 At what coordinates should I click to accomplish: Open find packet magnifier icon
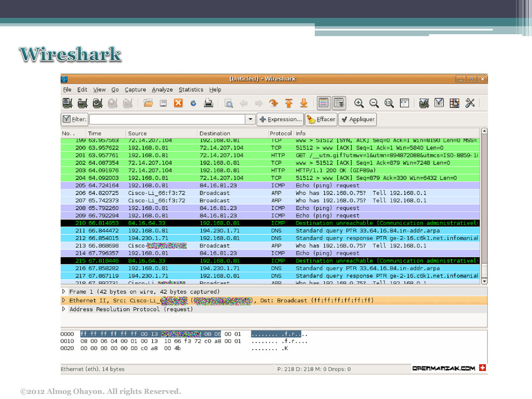coord(229,103)
